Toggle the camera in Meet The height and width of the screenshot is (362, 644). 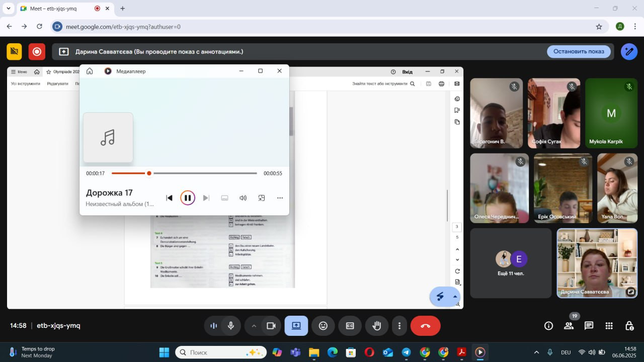pyautogui.click(x=271, y=326)
